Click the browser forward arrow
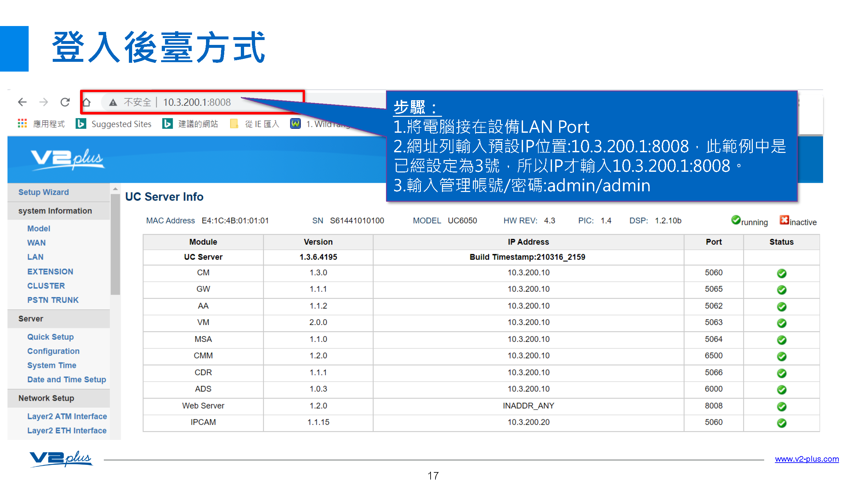Screen dimensions: 868x488 [44, 102]
